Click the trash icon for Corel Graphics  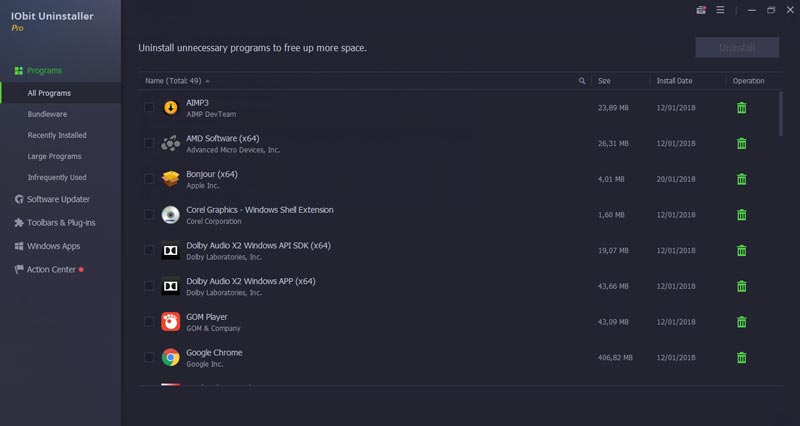741,215
